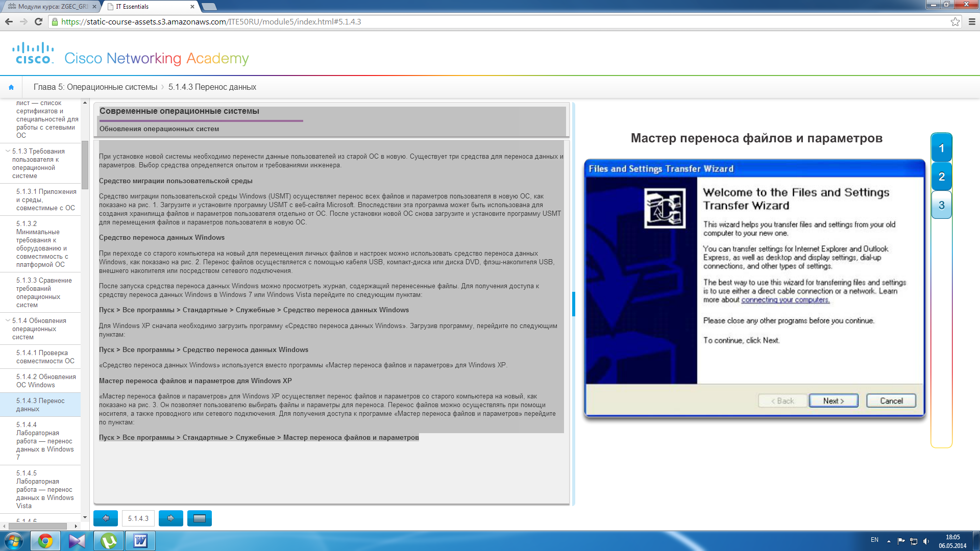980x551 pixels.
Task: Click the volume speaker tray icon
Action: pos(926,541)
